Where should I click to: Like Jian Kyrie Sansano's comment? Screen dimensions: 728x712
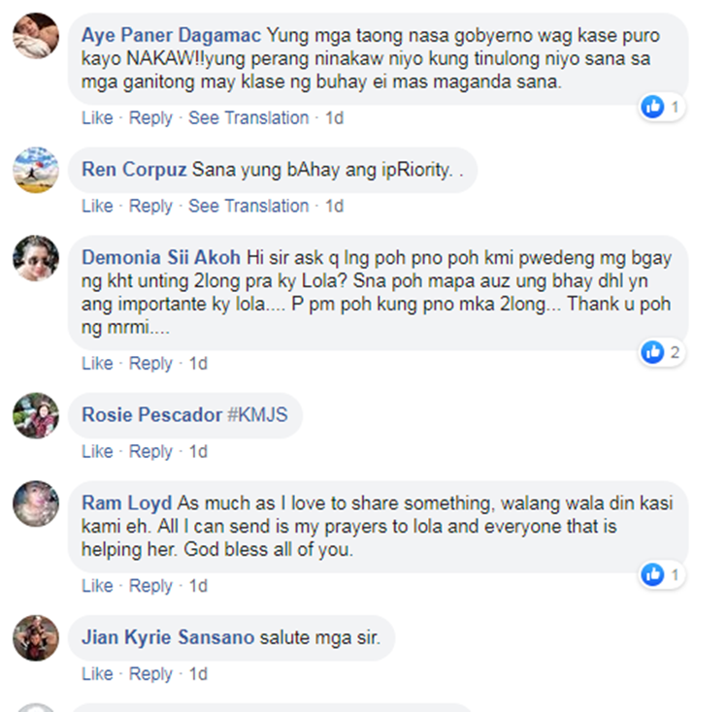[97, 674]
